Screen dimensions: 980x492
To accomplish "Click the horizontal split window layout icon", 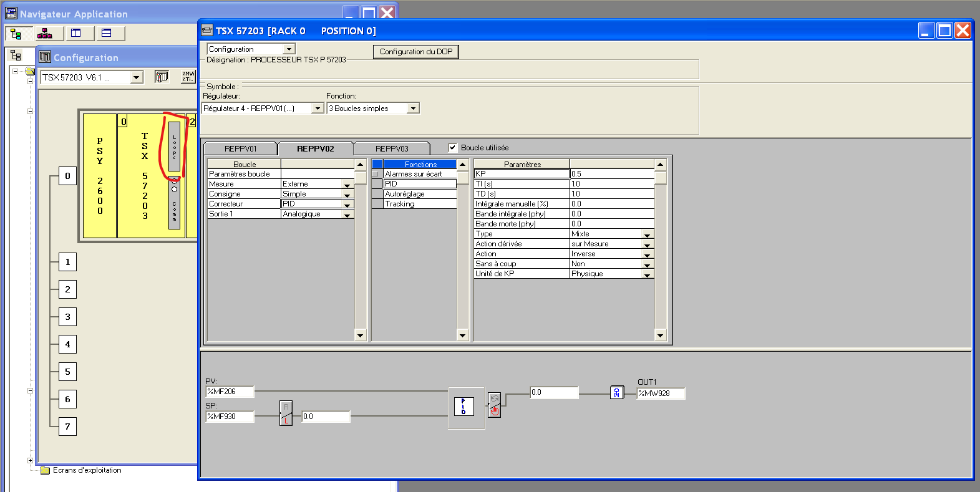I will point(107,34).
